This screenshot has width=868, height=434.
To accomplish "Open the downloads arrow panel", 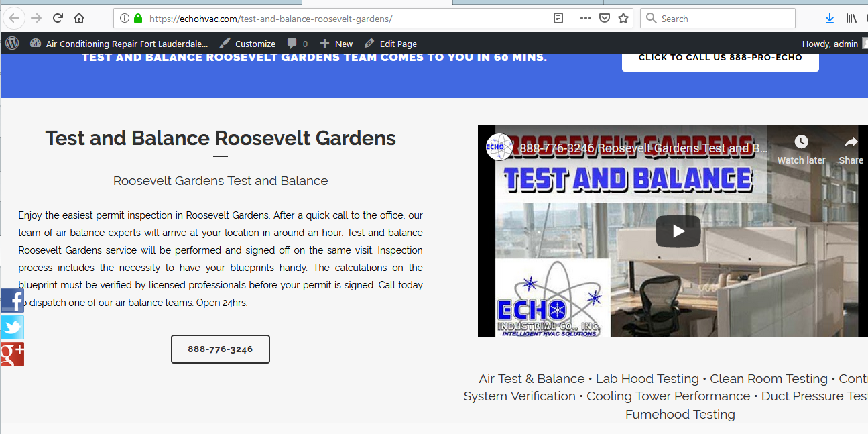I will point(830,19).
